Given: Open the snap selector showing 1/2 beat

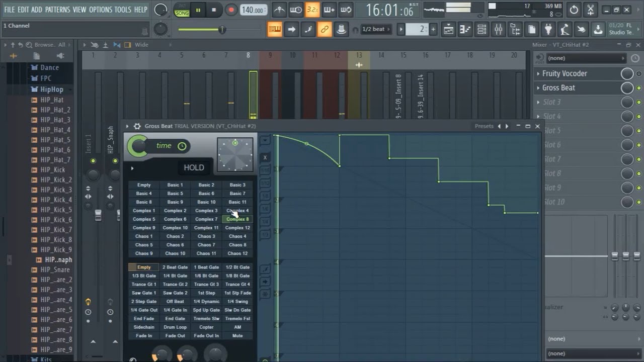Looking at the screenshot, I should [x=377, y=29].
